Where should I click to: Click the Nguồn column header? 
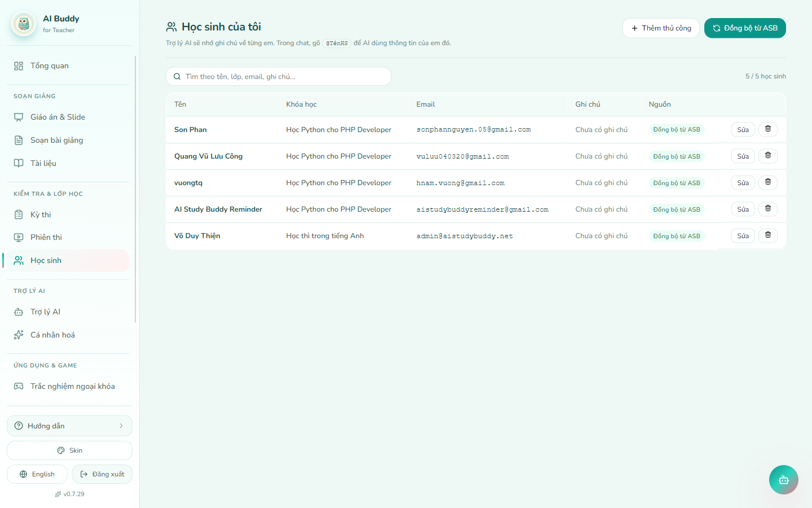[660, 104]
